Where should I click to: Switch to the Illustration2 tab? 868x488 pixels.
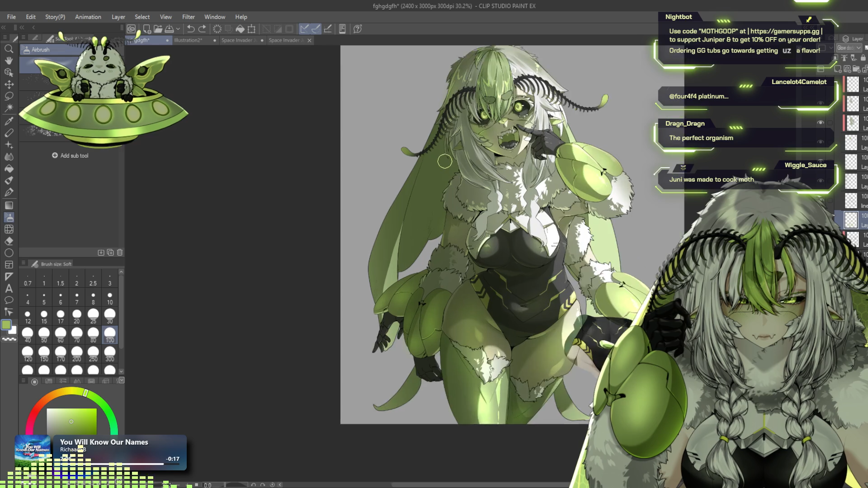[188, 40]
